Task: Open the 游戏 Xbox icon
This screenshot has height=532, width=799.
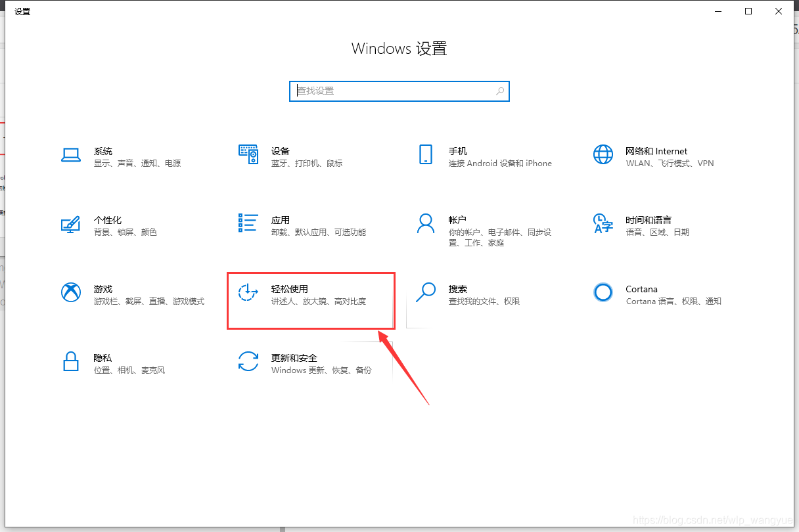Action: (70, 292)
